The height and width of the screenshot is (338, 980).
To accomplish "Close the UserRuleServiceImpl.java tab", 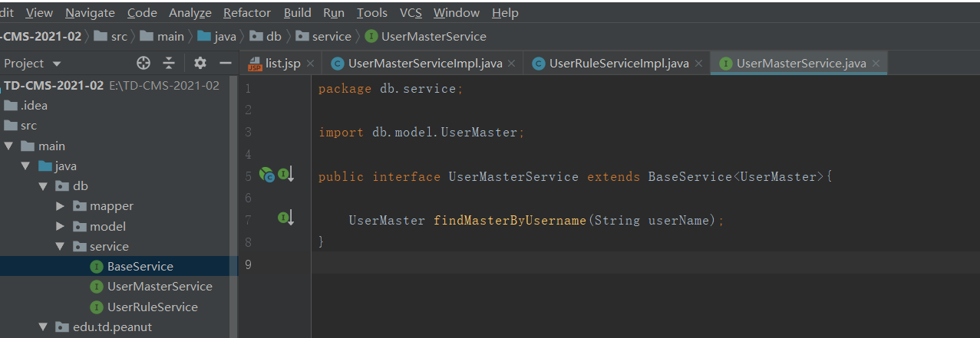I will (698, 64).
